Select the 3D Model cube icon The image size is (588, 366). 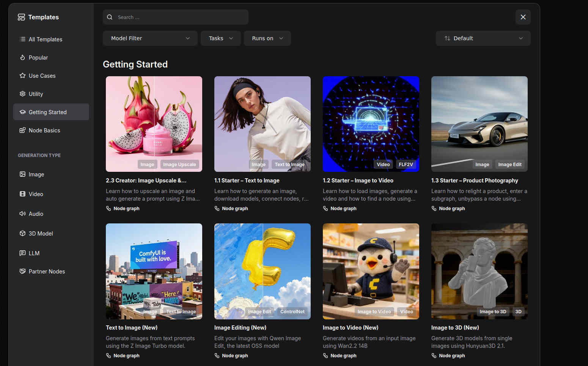(22, 234)
